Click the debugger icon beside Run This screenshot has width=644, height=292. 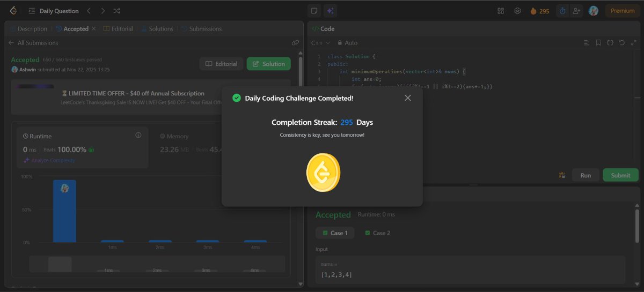click(x=562, y=175)
